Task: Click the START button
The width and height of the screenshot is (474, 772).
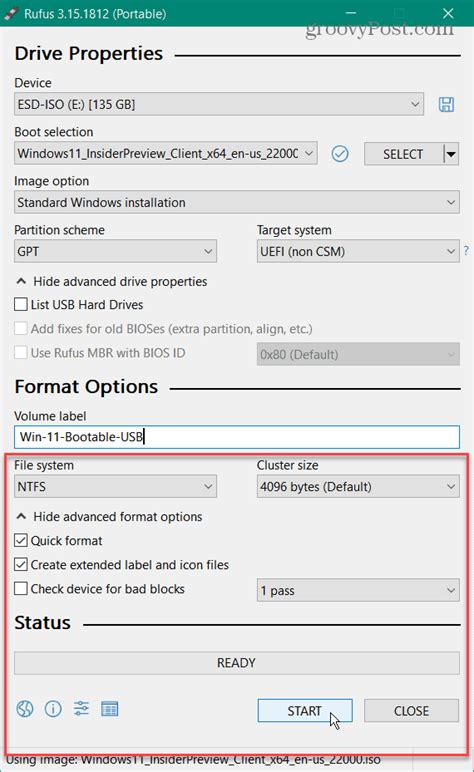Action: (305, 710)
